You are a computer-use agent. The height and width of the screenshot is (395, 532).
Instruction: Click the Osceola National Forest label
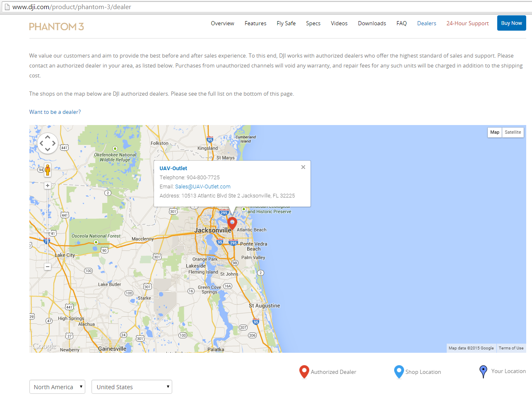(x=96, y=236)
